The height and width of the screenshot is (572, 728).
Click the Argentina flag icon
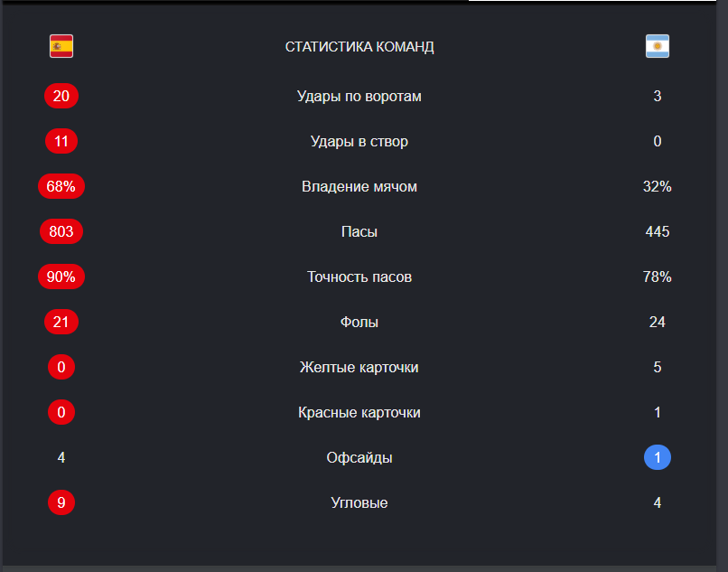pos(657,46)
